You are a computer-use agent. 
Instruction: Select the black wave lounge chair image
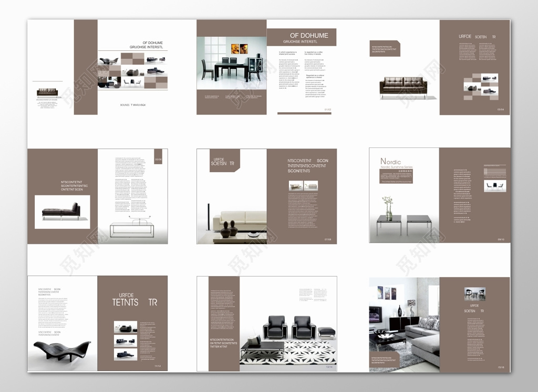(62, 348)
